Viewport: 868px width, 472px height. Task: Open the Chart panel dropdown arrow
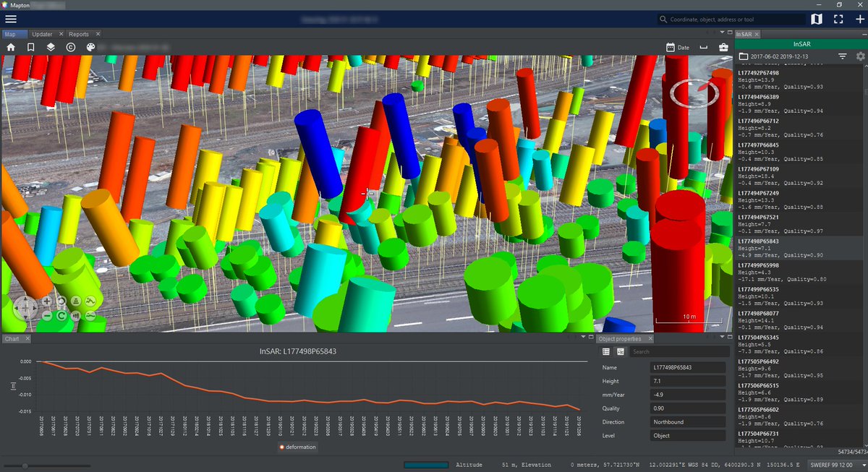pyautogui.click(x=583, y=338)
